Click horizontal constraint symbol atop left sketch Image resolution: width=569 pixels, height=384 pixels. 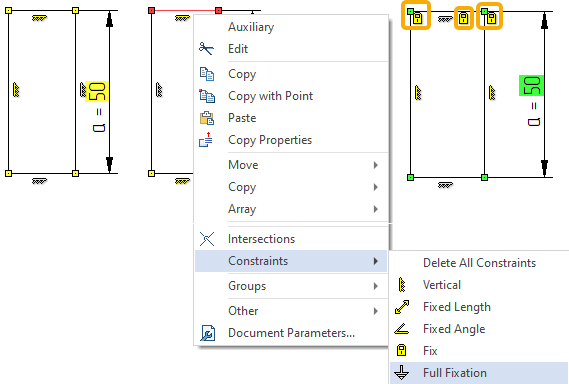[39, 18]
